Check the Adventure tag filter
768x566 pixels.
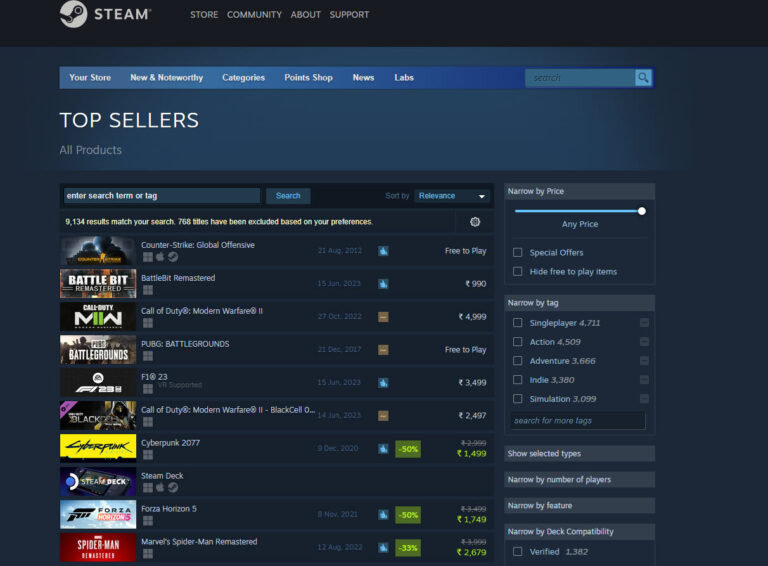click(517, 361)
